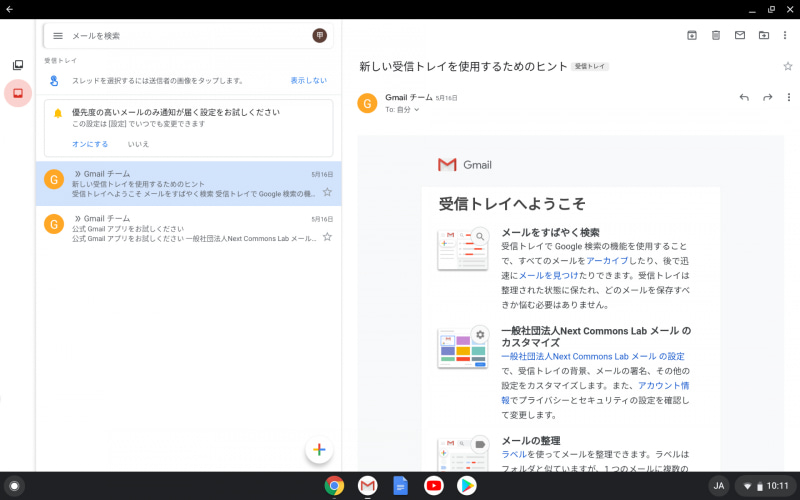
Task: Launch Chrome from the shelf
Action: pyautogui.click(x=334, y=486)
